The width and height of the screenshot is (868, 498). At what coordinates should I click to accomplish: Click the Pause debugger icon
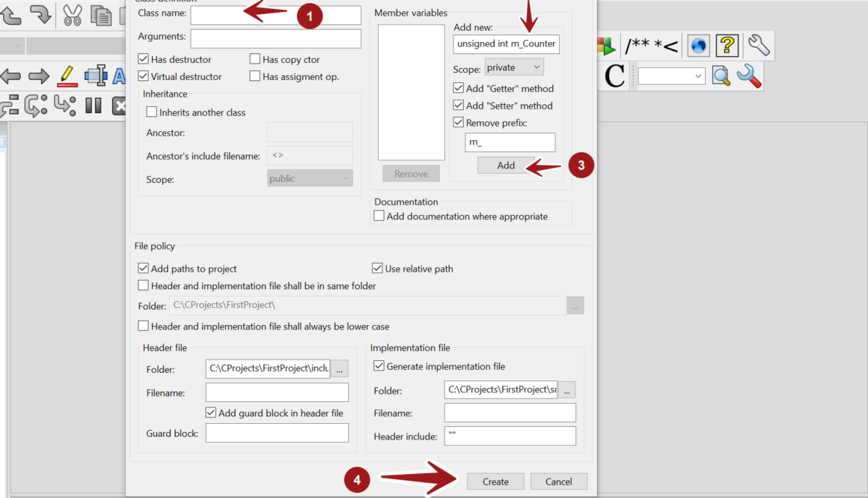94,106
